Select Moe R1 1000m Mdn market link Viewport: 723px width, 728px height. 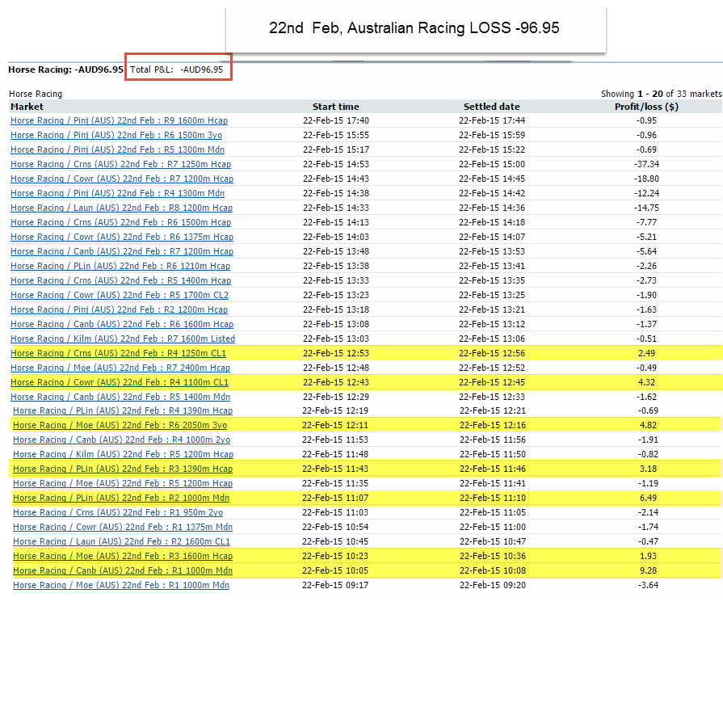pyautogui.click(x=121, y=585)
